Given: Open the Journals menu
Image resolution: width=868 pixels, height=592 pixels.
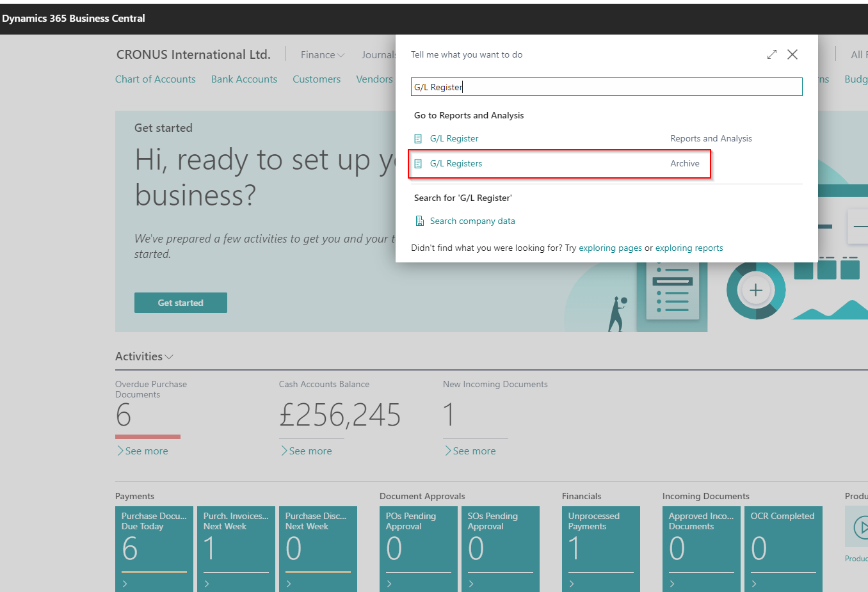Looking at the screenshot, I should tap(378, 55).
